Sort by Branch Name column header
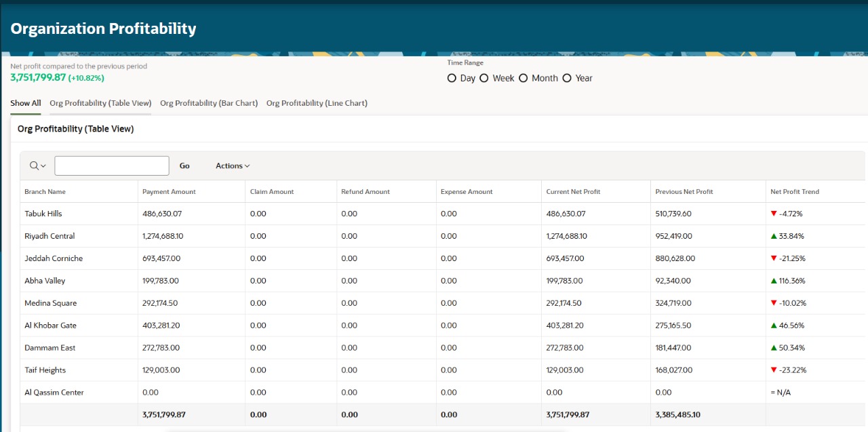 click(45, 192)
